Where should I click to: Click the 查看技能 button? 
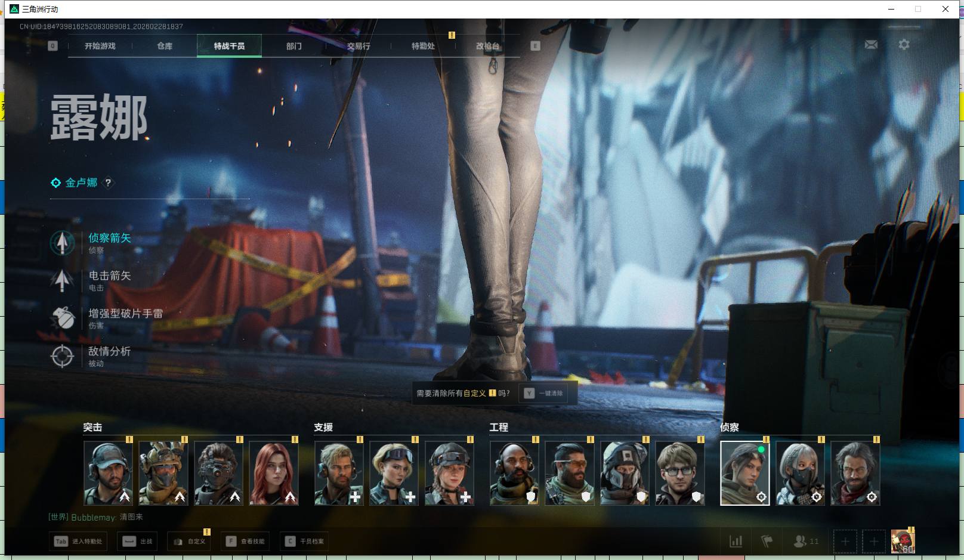click(x=245, y=542)
